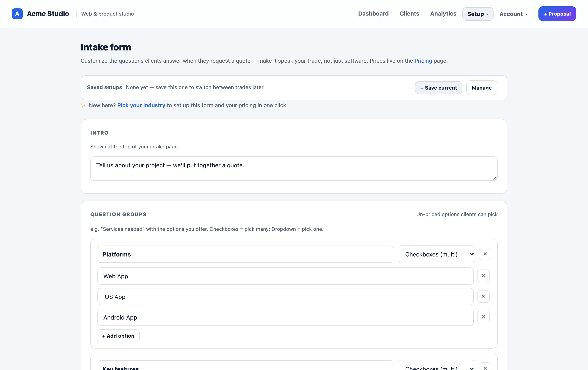Delete the iOS App option
Viewport: 588px width, 370px height.
pos(483,296)
